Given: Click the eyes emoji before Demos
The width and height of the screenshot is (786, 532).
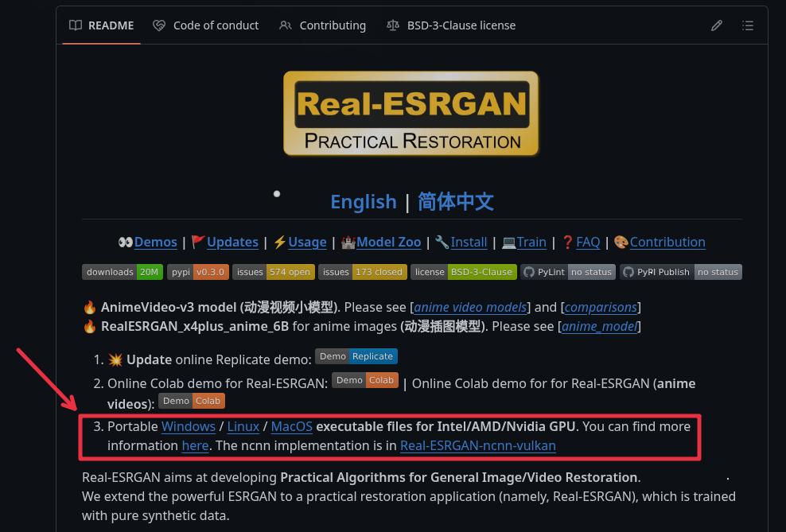Looking at the screenshot, I should [126, 243].
